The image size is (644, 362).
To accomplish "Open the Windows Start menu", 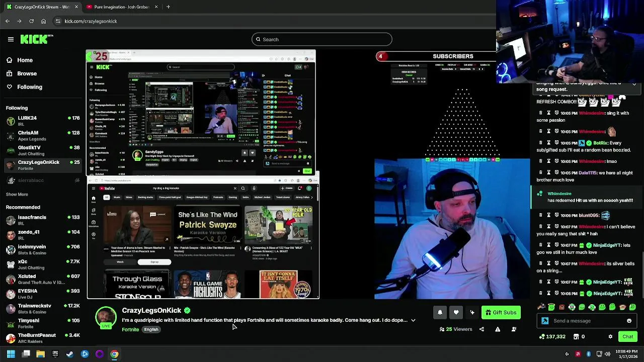I will pos(11,354).
